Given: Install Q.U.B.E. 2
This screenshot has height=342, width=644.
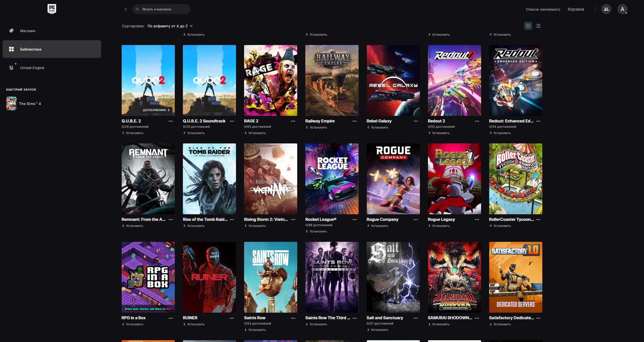Looking at the screenshot, I should 133,133.
